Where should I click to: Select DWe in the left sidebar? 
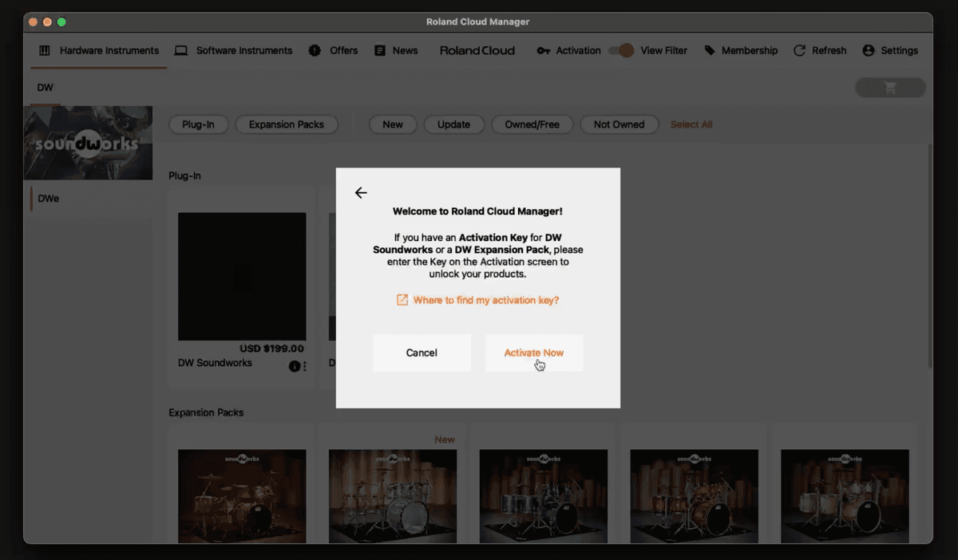click(x=49, y=199)
